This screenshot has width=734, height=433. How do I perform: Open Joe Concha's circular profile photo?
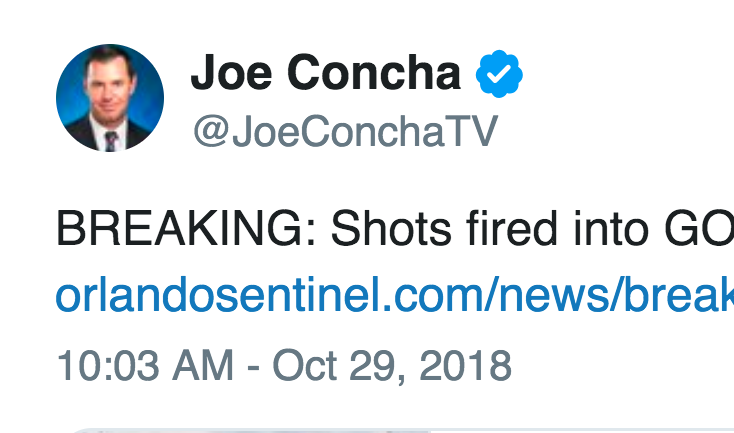110,98
